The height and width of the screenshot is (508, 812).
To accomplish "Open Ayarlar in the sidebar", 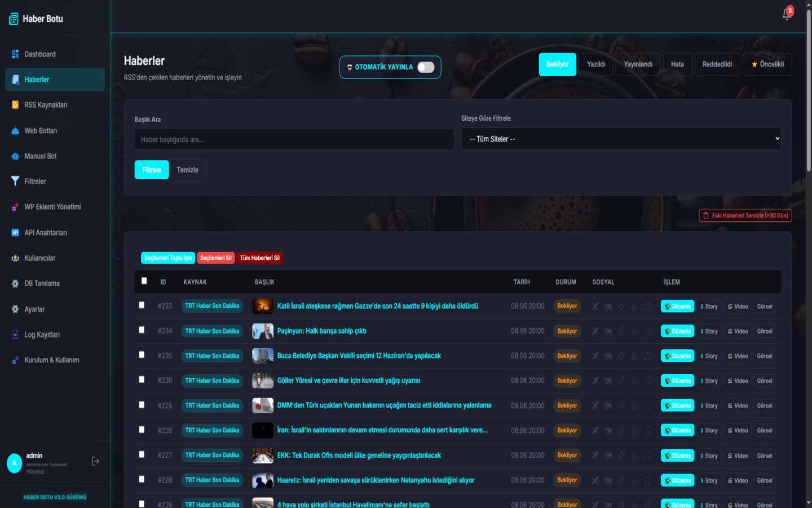I will [55, 309].
